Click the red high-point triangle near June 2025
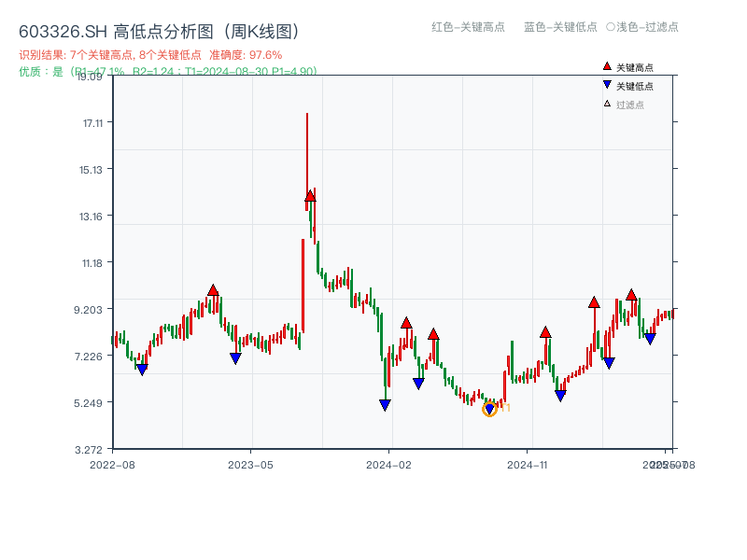Screen dimensions: 747x560 631,295
